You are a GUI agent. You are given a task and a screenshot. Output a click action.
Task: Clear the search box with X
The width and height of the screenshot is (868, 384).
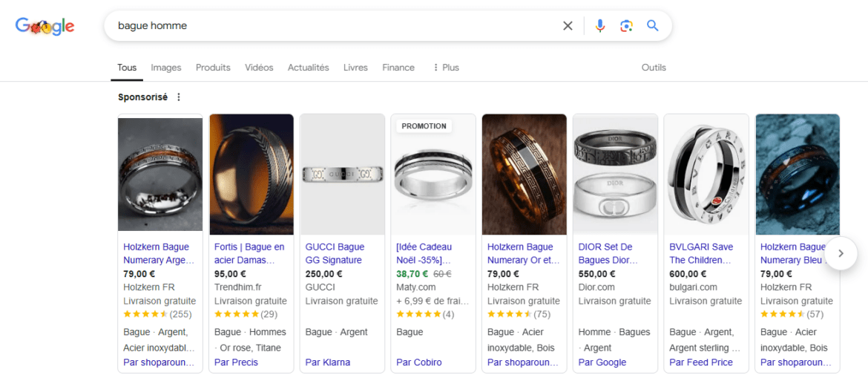pyautogui.click(x=568, y=25)
